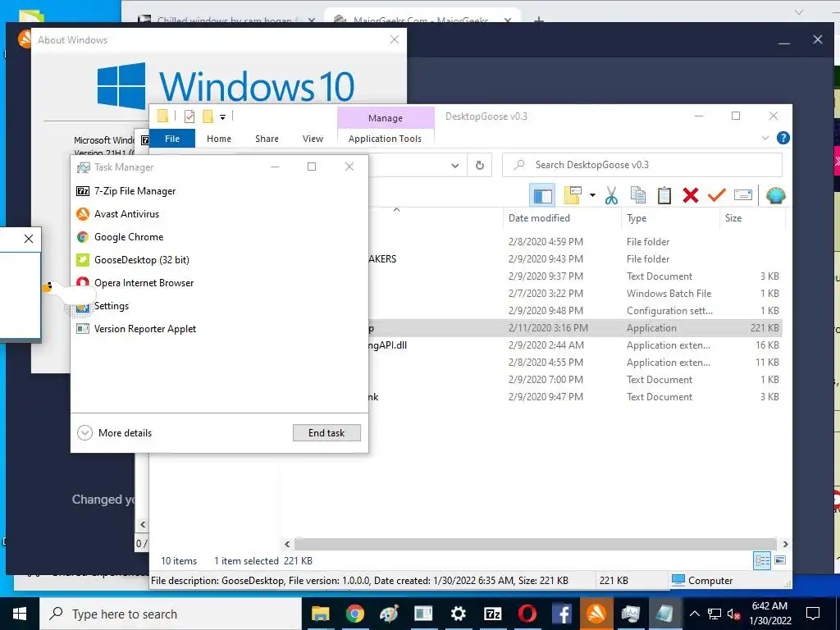Image resolution: width=840 pixels, height=630 pixels.
Task: Open Paint from the taskbar palette icon
Action: click(x=390, y=614)
